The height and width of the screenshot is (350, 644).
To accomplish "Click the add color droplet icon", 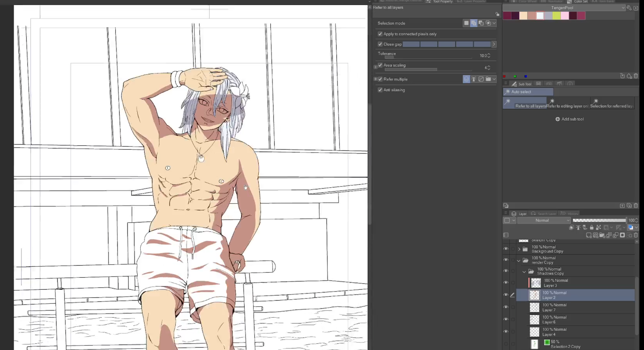I will coord(629,76).
